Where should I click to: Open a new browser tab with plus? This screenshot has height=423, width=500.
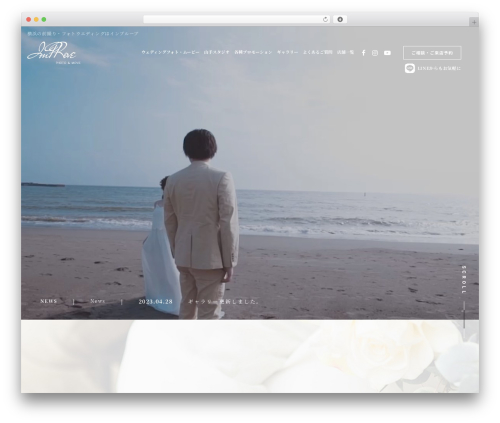tap(474, 22)
